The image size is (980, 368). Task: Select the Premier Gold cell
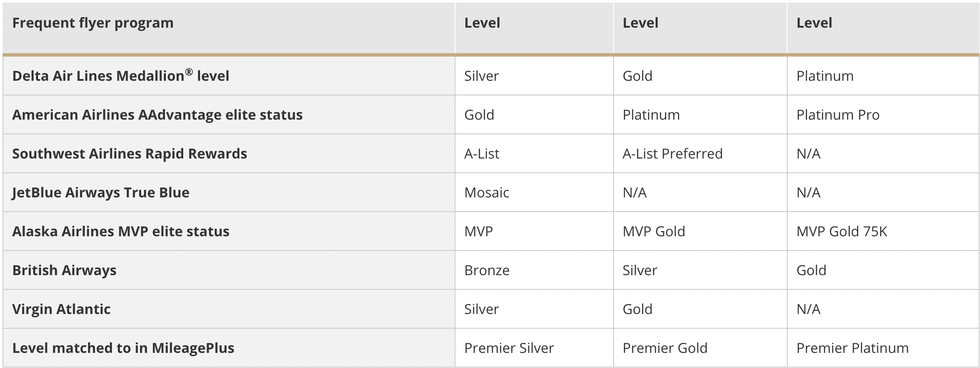(x=700, y=348)
